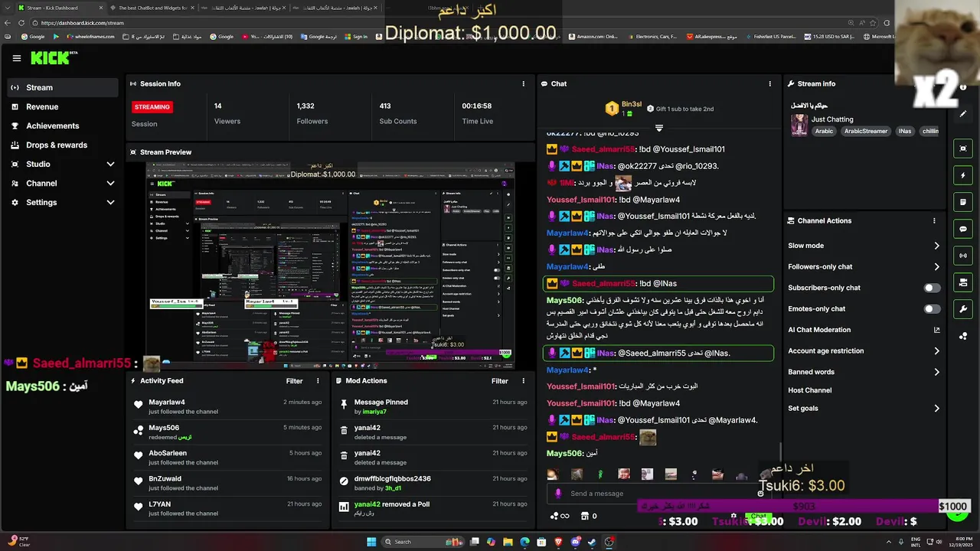Screen dimensions: 980x551
Task: Open Channel Actions three-dot menu
Action: click(x=934, y=220)
